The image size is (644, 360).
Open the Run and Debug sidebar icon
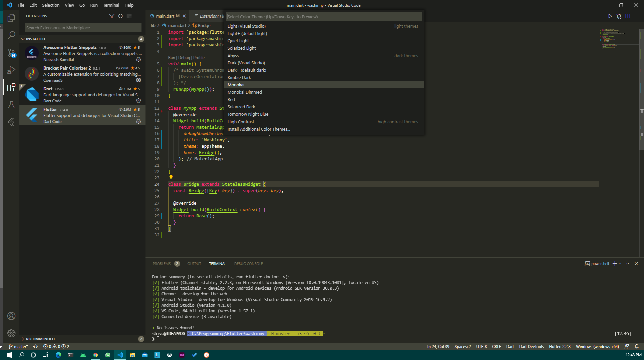(x=11, y=70)
